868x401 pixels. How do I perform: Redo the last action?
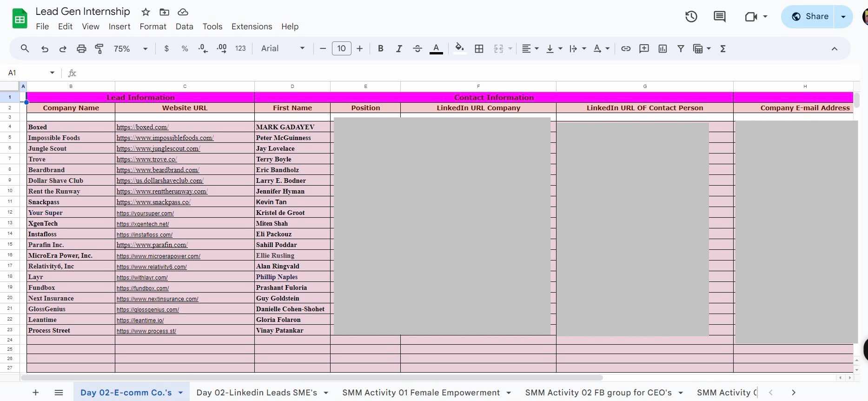point(63,48)
